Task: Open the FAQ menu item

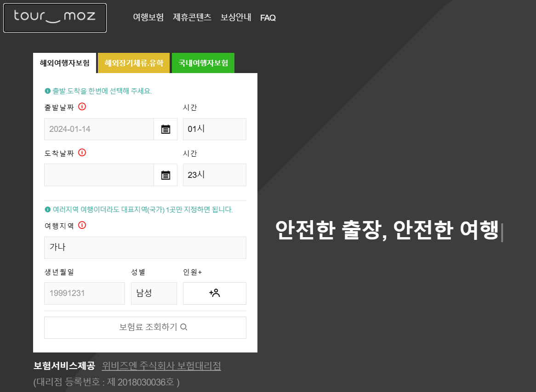Action: (268, 17)
